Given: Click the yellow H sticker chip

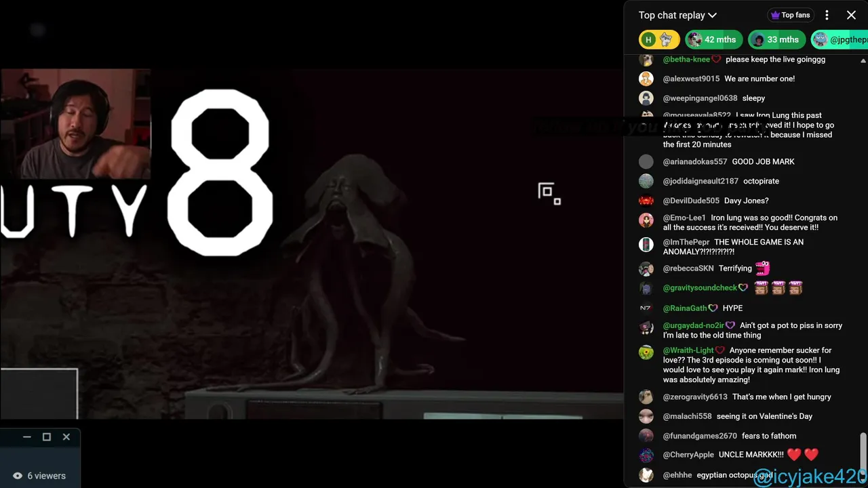Looking at the screenshot, I should (x=659, y=39).
